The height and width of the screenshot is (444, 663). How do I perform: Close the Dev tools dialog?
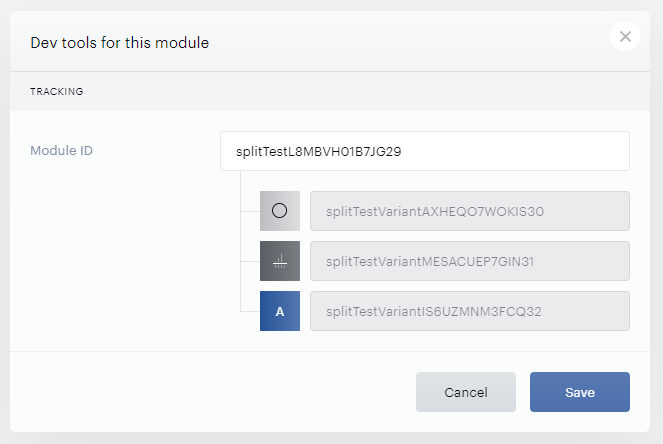(x=625, y=36)
